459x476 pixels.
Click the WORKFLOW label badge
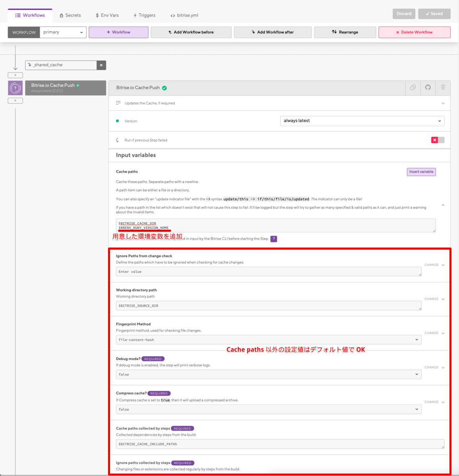(24, 32)
